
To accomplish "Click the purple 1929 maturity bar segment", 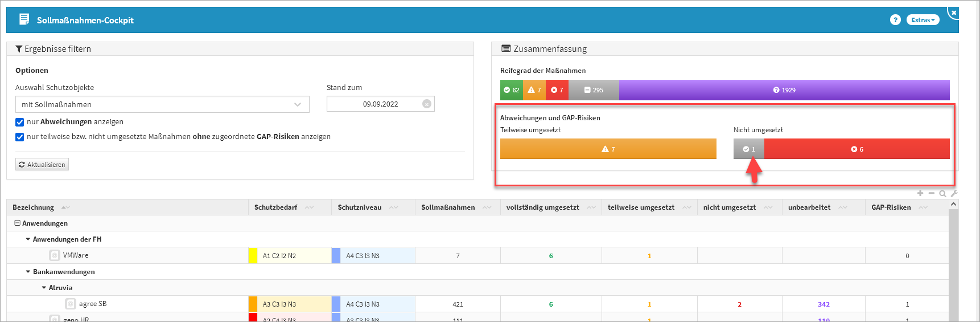I will 784,90.
